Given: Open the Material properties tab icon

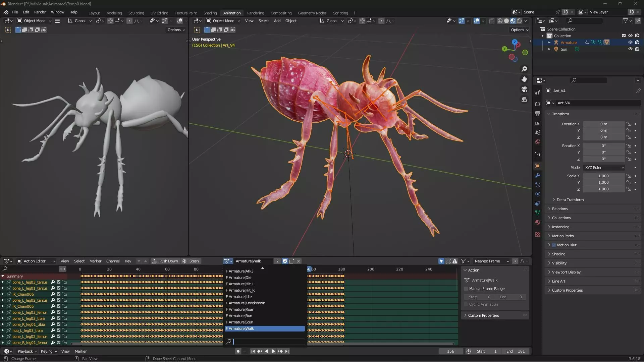Looking at the screenshot, I should click(x=538, y=222).
